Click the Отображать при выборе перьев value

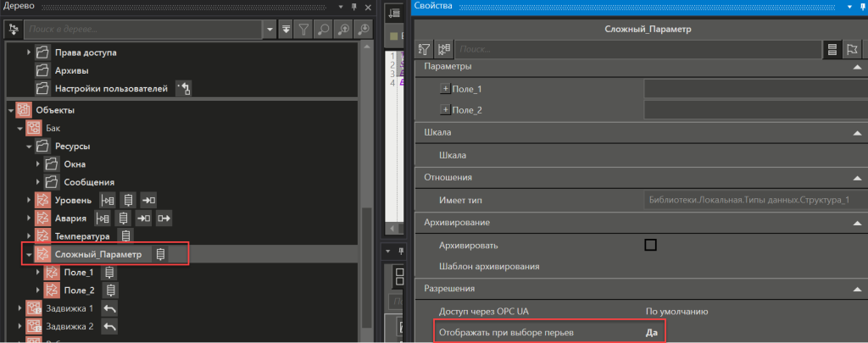[652, 333]
